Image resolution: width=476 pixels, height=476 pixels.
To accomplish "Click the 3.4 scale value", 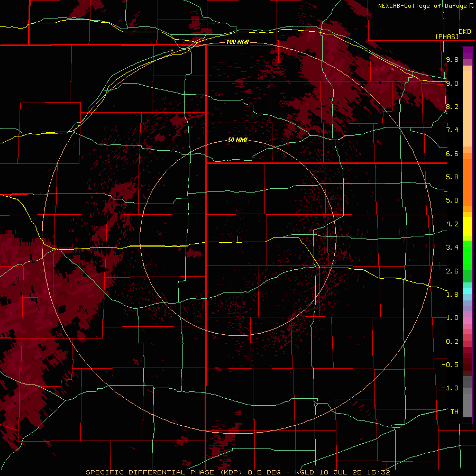I will (452, 248).
